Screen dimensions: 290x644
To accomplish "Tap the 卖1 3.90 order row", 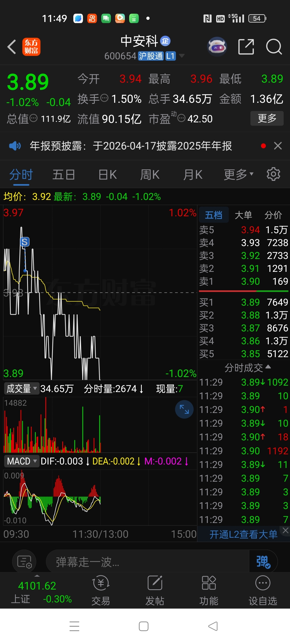I will pyautogui.click(x=244, y=281).
